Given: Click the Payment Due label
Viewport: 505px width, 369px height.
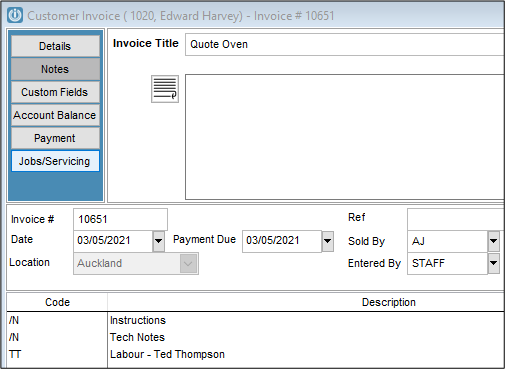Looking at the screenshot, I should point(204,239).
